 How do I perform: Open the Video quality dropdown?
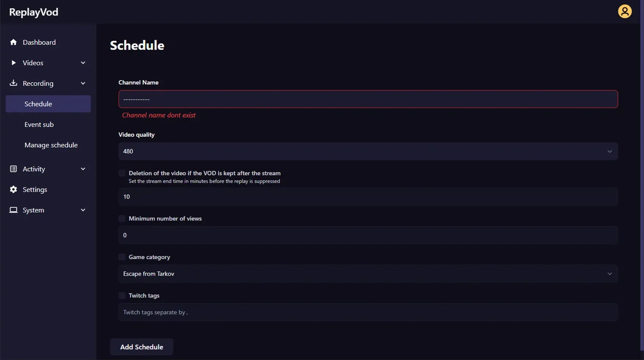[368, 151]
